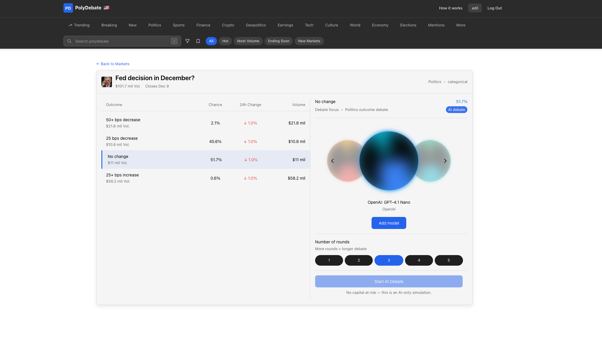Click the Fed chairman market thumbnail
Viewport: 602px width, 364px height.
click(106, 82)
